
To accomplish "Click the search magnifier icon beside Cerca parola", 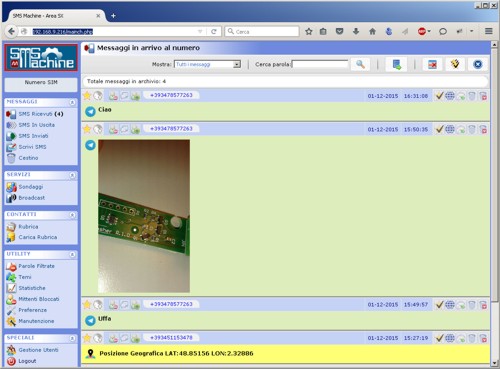I will (x=360, y=64).
